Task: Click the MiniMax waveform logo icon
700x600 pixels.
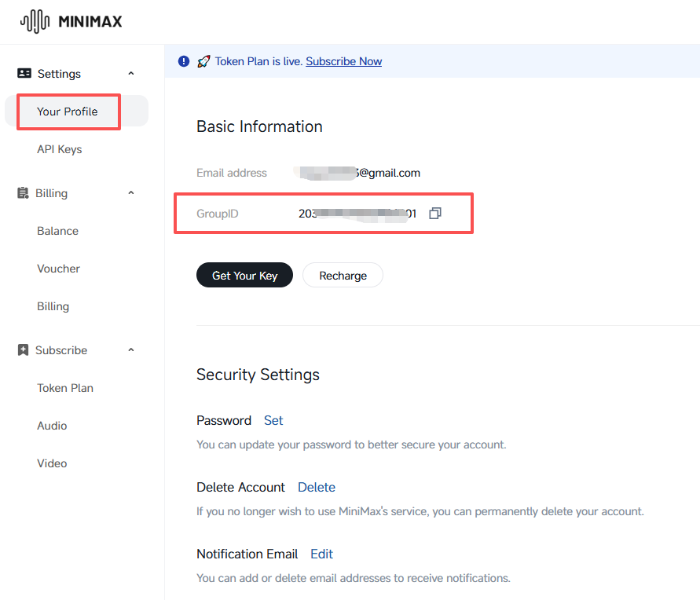Action: click(35, 21)
